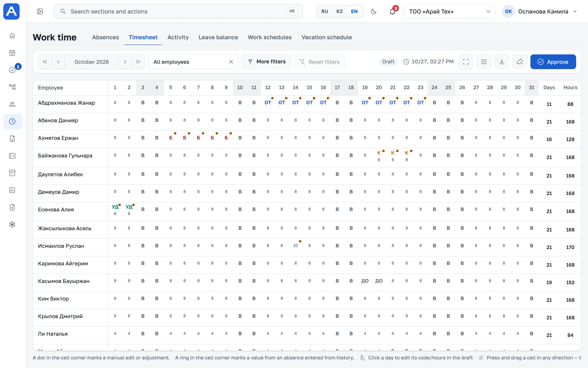Open the calendar sidebar icon

12,53
